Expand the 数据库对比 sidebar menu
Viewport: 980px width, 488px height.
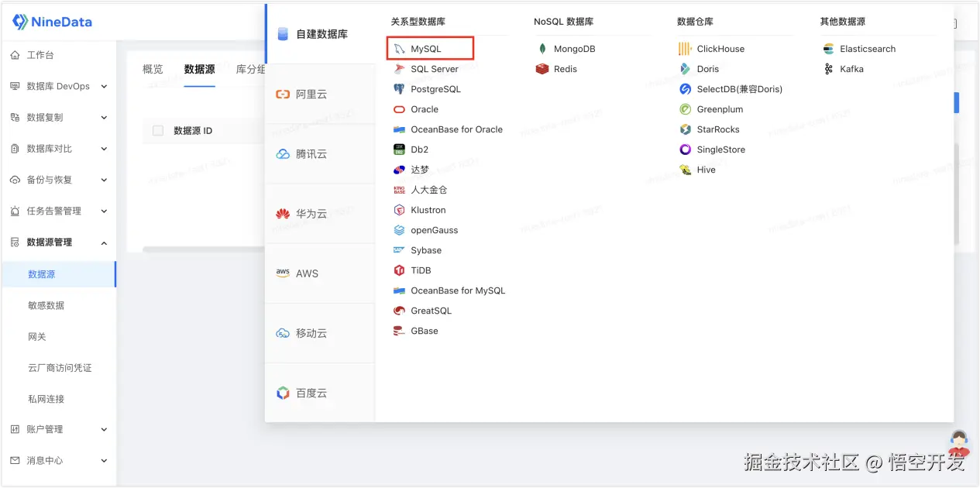(59, 149)
